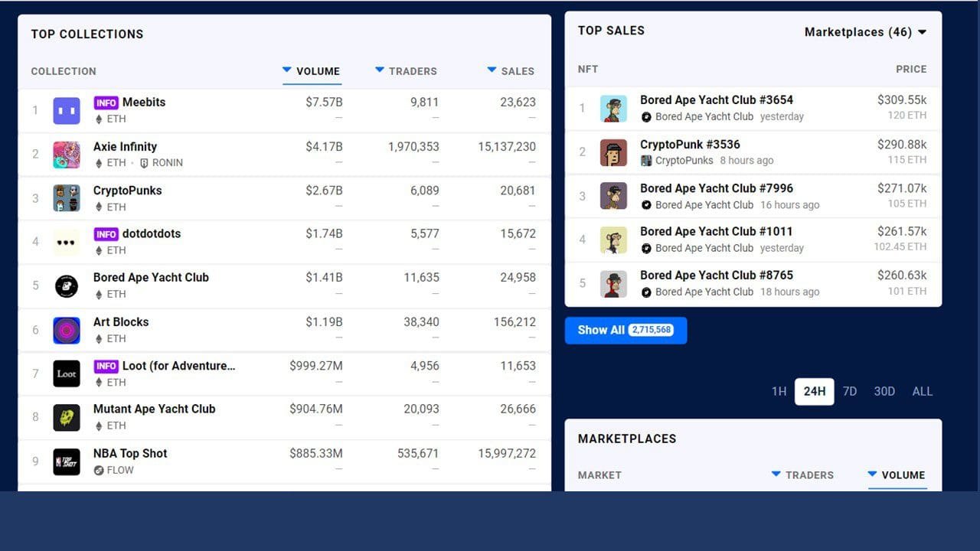Click the Meebits collection icon
This screenshot has width=980, height=551.
click(x=67, y=110)
